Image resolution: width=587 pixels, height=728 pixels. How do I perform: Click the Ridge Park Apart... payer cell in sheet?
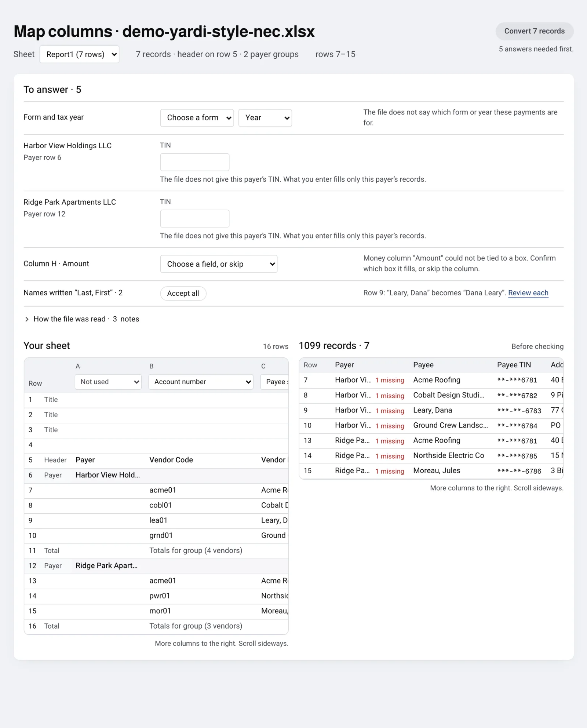[106, 566]
